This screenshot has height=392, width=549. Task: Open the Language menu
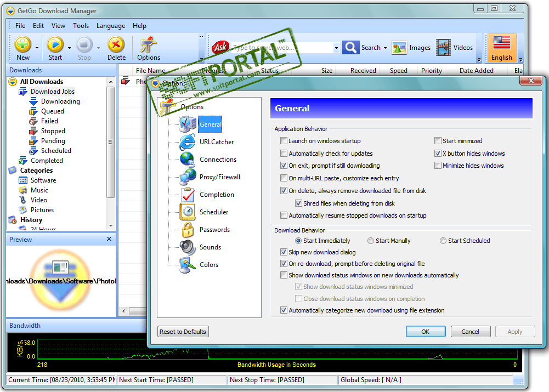(x=111, y=26)
